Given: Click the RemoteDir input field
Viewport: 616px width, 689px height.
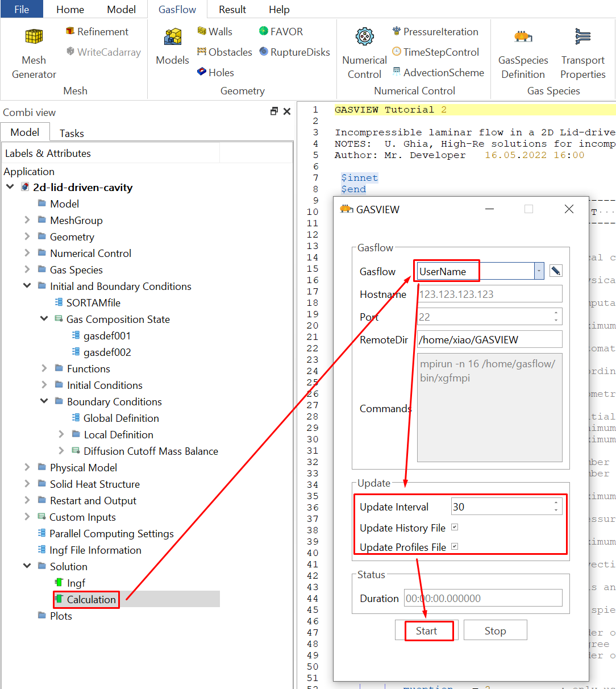Looking at the screenshot, I should click(489, 339).
